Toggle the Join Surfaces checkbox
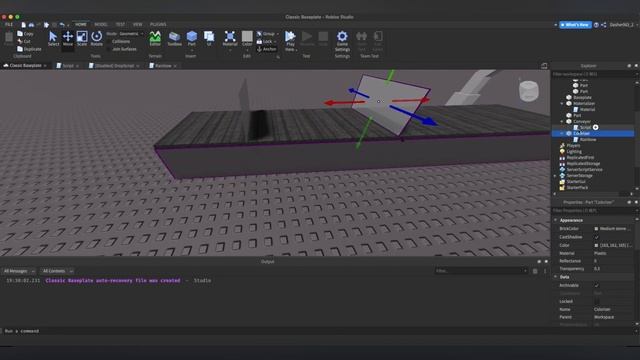Viewport: 640px width, 360px height. click(x=109, y=49)
